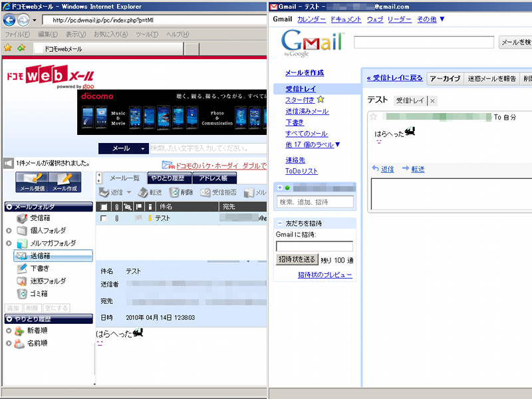Open the 下書き drafts folder icon
532x399 pixels.
22,267
